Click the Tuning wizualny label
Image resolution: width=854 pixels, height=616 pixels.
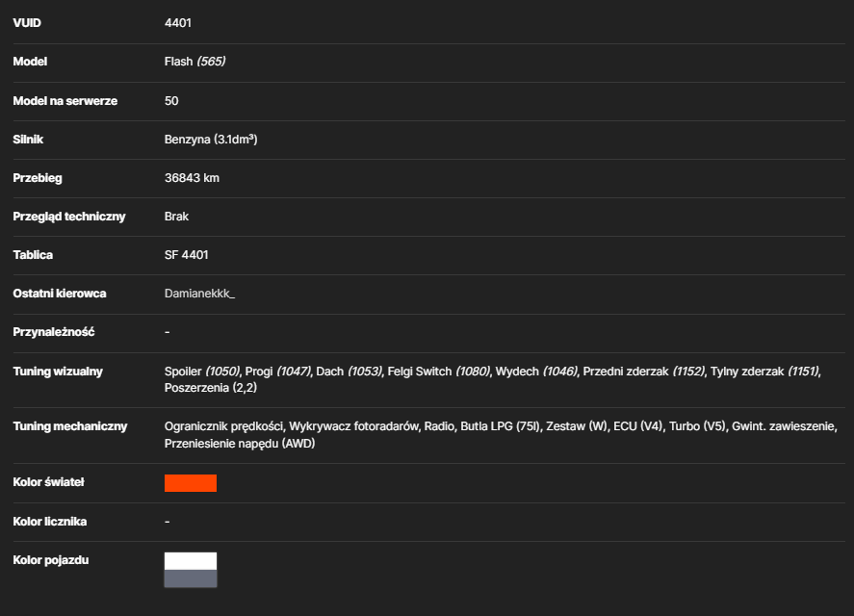click(58, 372)
